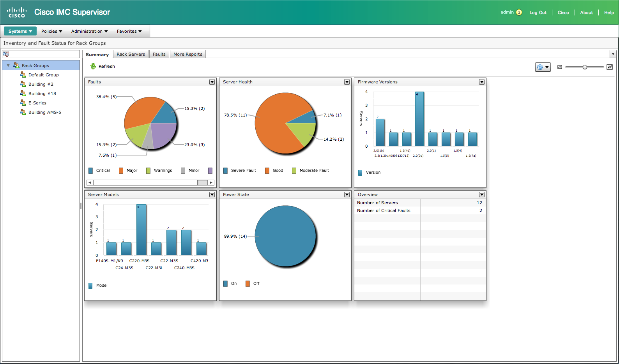Click the Model legend swatch
The height and width of the screenshot is (364, 619).
coord(90,285)
